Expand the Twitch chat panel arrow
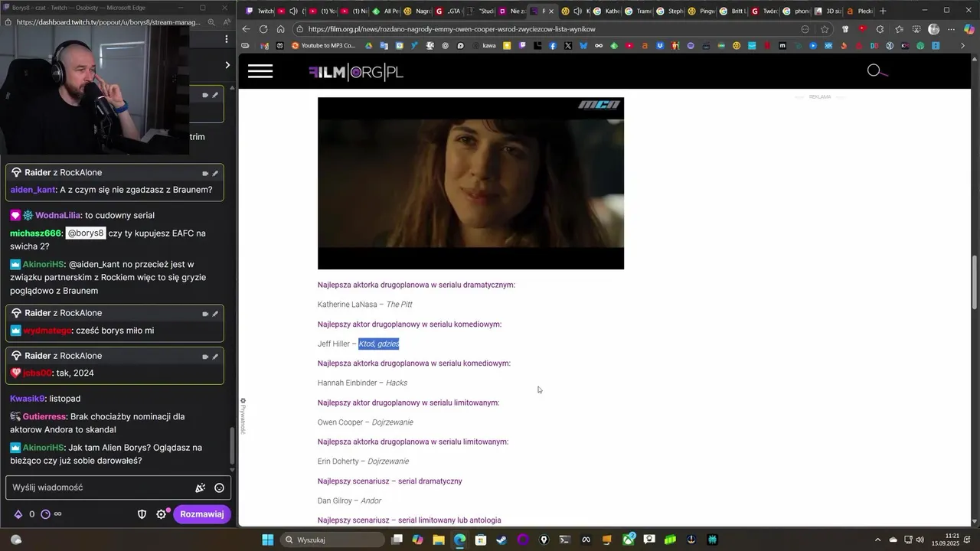 click(x=227, y=65)
